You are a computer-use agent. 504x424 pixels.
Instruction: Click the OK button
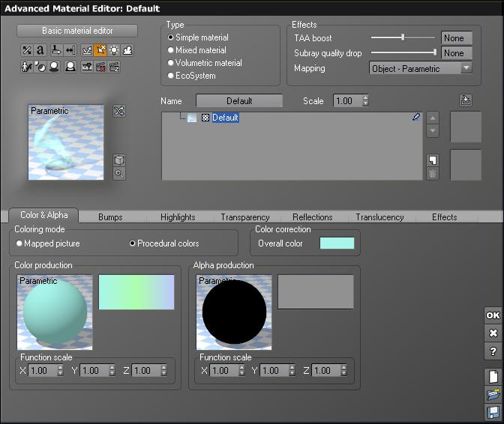tap(493, 315)
